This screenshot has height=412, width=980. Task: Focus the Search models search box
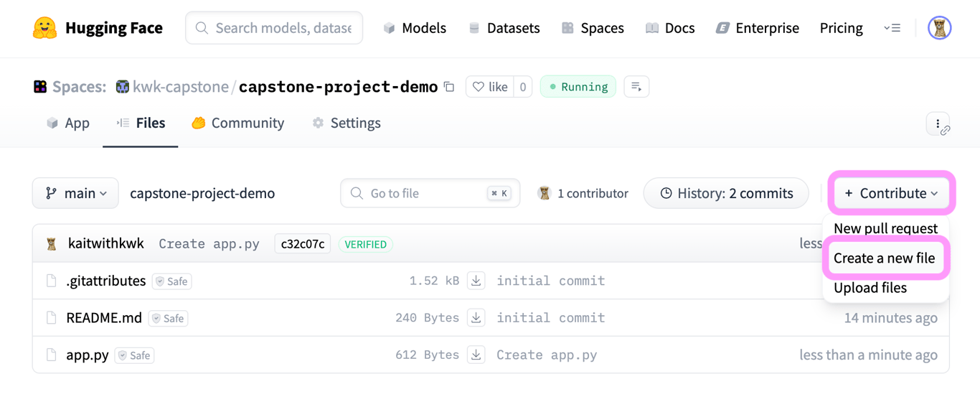[x=283, y=28]
